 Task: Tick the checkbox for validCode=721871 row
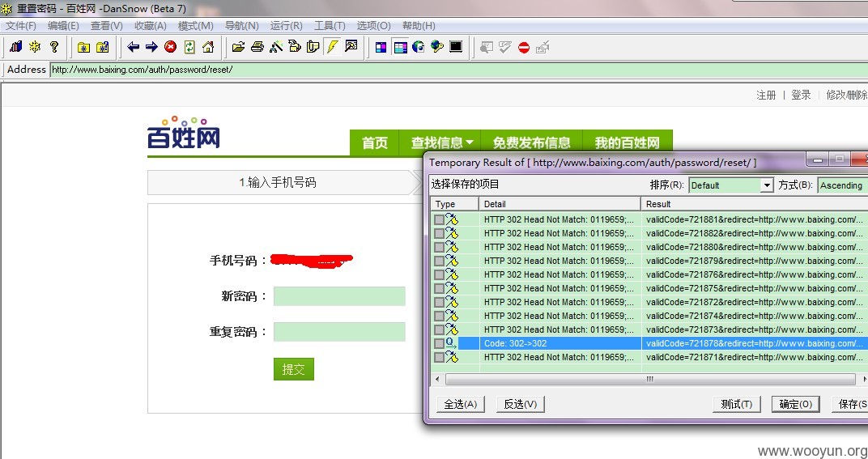click(x=439, y=358)
